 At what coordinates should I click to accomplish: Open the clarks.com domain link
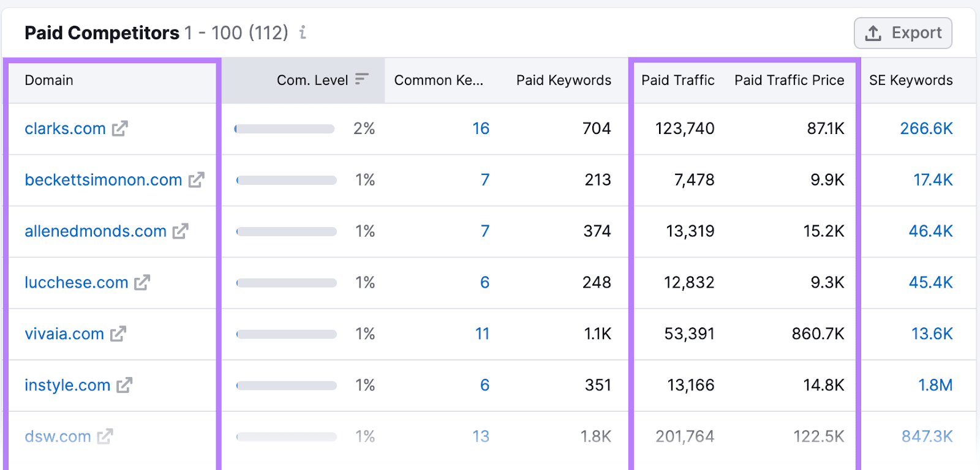pos(65,129)
